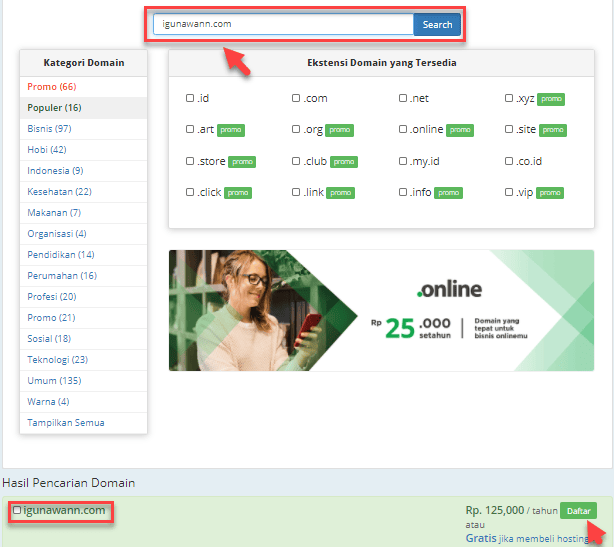Click the Hasil Pencarian Domain heading
This screenshot has width=614, height=547.
(69, 483)
